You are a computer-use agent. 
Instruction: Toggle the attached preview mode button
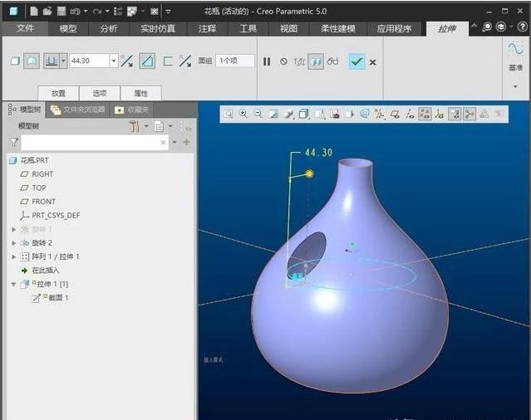(x=316, y=61)
